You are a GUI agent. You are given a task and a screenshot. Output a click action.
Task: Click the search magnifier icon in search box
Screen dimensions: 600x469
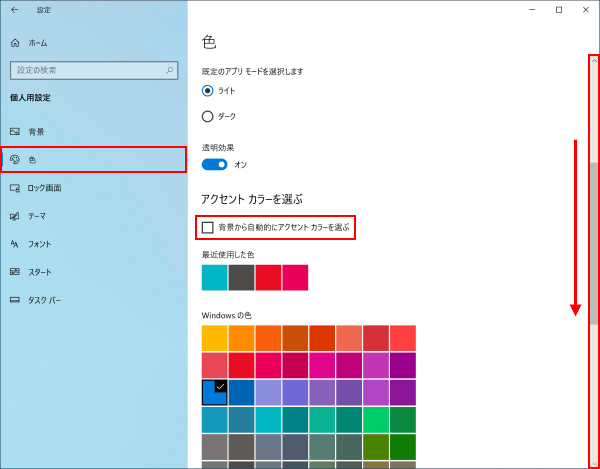[x=168, y=70]
